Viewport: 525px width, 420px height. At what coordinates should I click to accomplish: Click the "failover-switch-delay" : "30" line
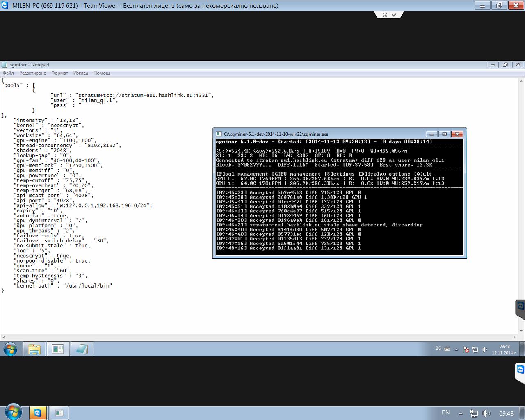(62, 240)
